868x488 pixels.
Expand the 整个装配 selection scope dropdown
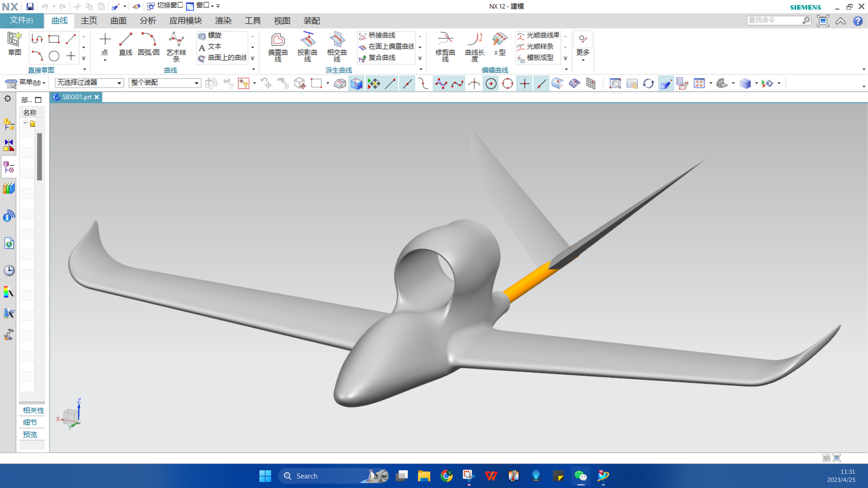[x=165, y=83]
